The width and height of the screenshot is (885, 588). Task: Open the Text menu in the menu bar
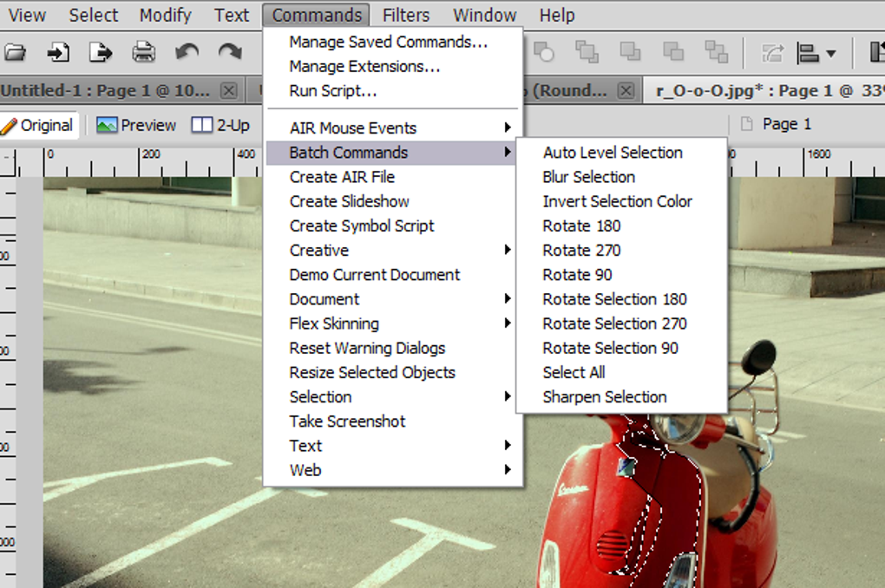click(232, 16)
